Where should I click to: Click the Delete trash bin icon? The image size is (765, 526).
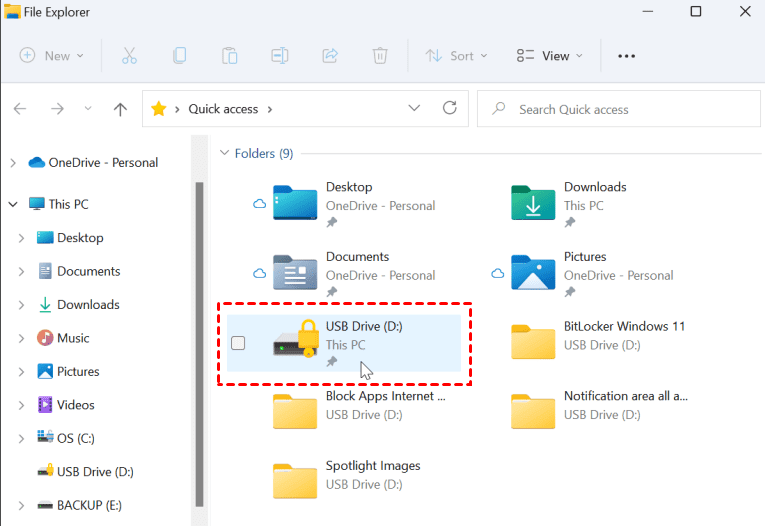pyautogui.click(x=380, y=56)
